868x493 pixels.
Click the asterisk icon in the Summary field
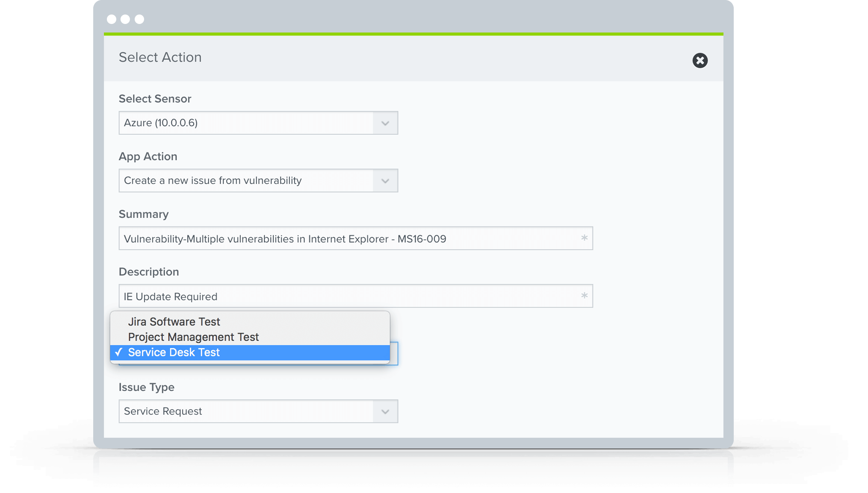(584, 238)
